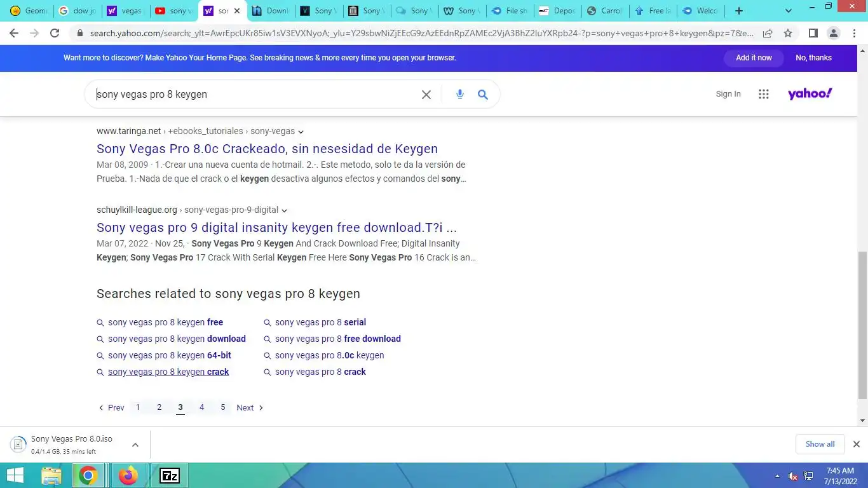Click the network tray icon

click(808, 476)
